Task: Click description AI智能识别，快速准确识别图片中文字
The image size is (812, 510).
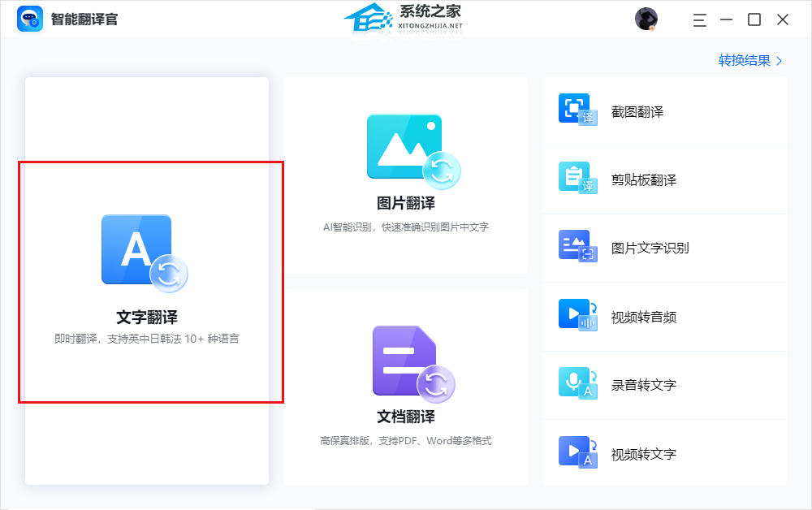Action: click(x=406, y=227)
